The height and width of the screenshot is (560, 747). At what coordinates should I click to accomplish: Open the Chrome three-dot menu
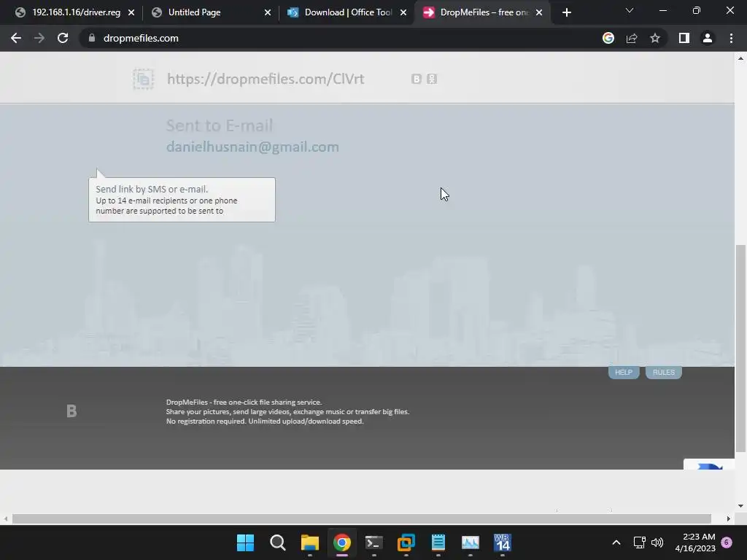[731, 38]
